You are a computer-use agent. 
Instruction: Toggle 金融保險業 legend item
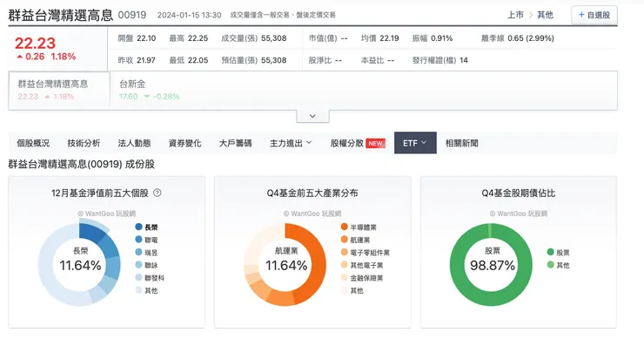pyautogui.click(x=362, y=278)
